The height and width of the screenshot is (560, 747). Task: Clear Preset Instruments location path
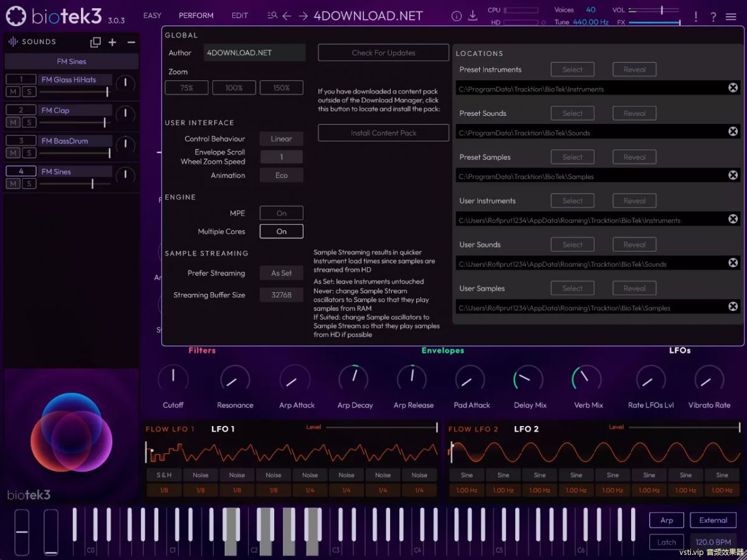733,88
